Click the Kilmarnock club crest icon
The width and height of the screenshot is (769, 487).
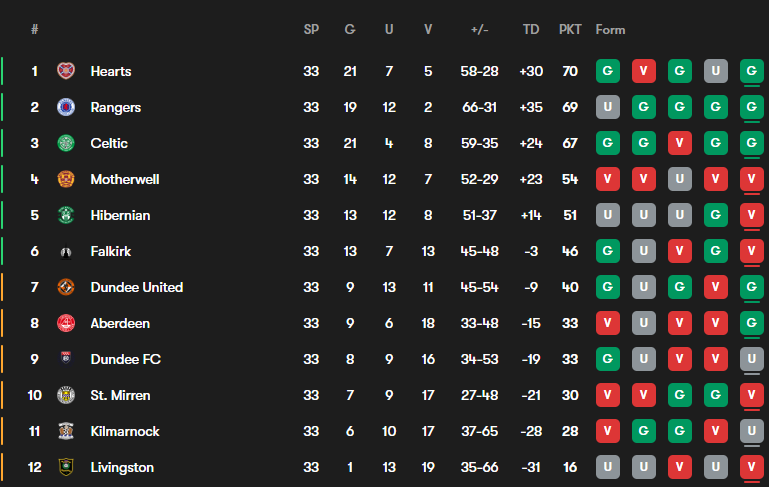tap(66, 431)
